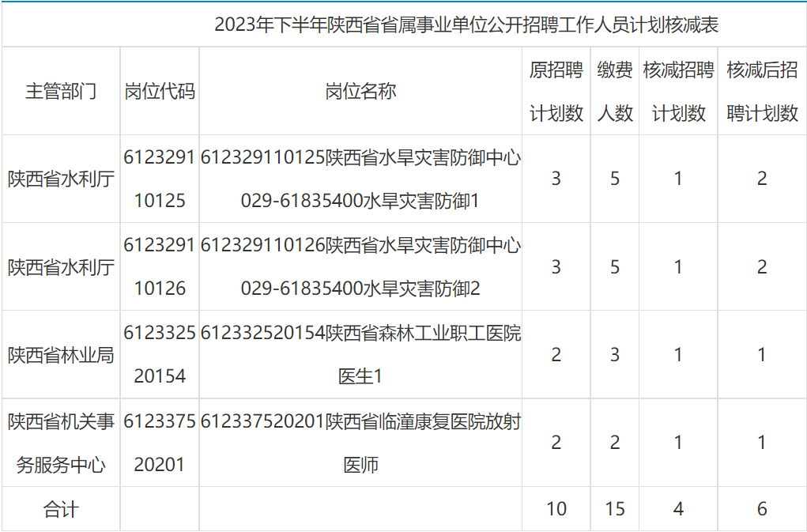Click the 合计 row label

click(x=61, y=509)
